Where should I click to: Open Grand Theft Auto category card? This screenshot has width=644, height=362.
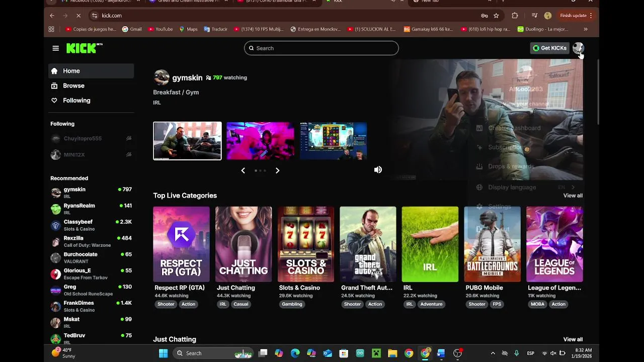(x=368, y=244)
